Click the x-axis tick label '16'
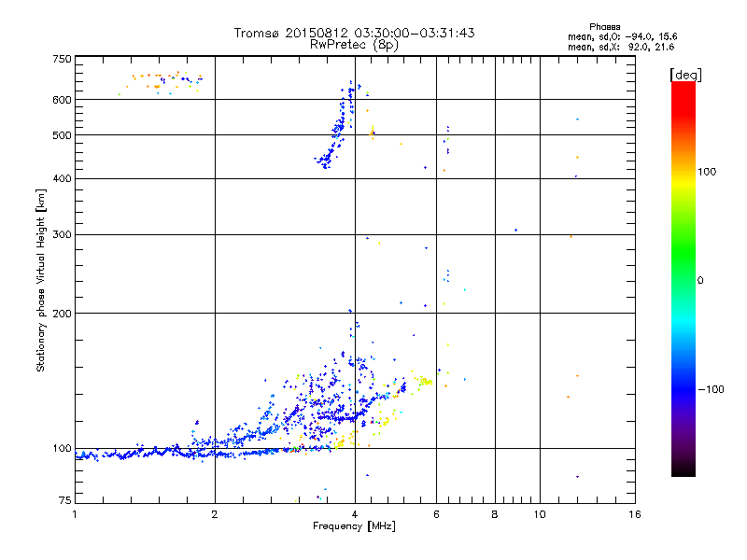747x560 pixels. tap(635, 514)
